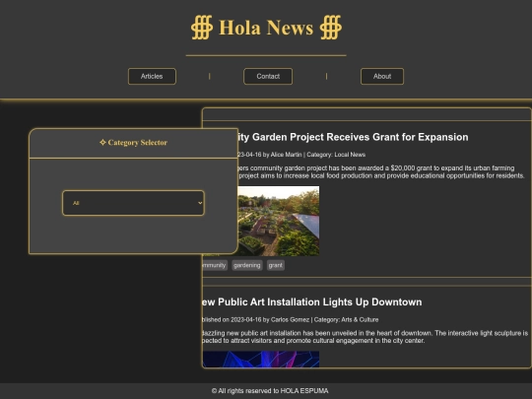532x399 pixels.
Task: Open the Contact nav button
Action: (x=268, y=76)
